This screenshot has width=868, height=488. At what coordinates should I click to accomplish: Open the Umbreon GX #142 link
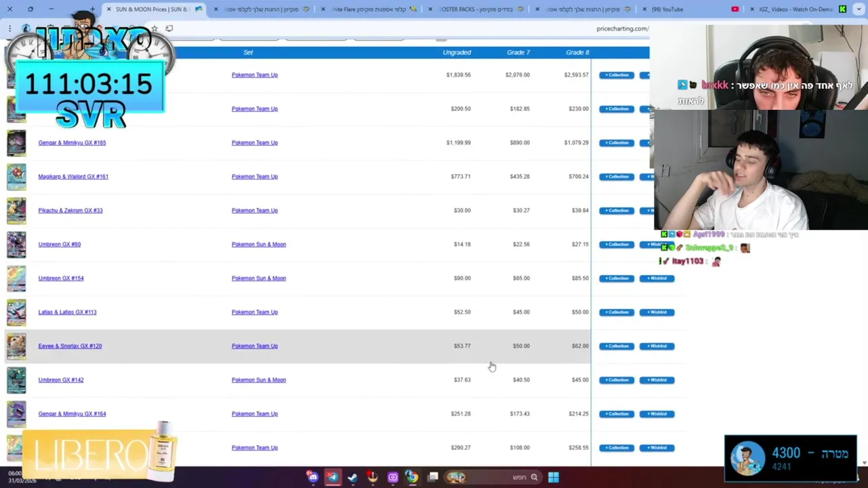point(61,380)
